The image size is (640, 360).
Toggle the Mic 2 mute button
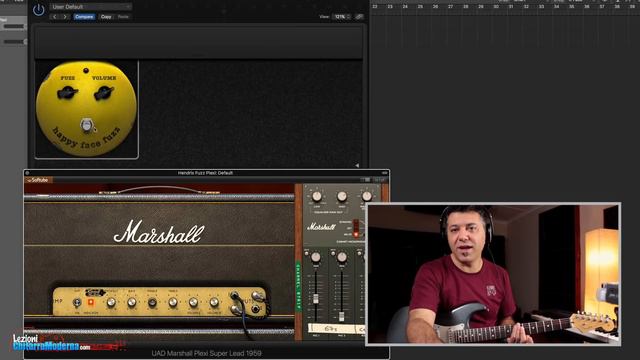click(333, 253)
